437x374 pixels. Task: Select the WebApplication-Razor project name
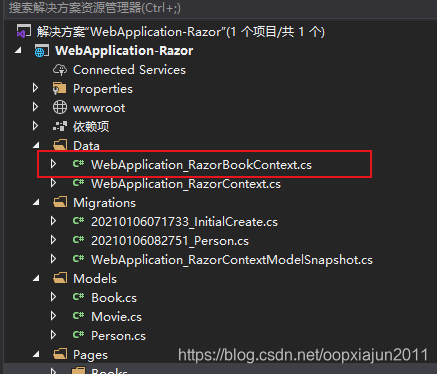(124, 51)
